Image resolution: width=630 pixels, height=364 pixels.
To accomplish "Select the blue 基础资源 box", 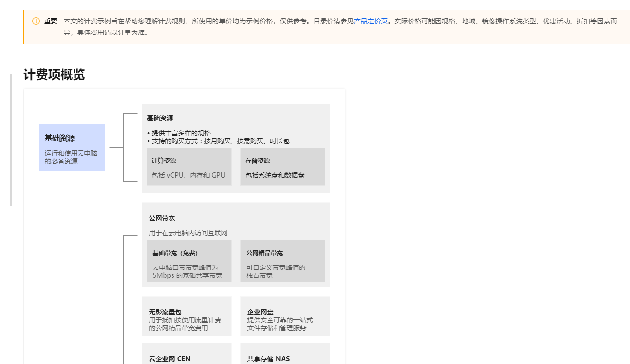I will tap(72, 148).
